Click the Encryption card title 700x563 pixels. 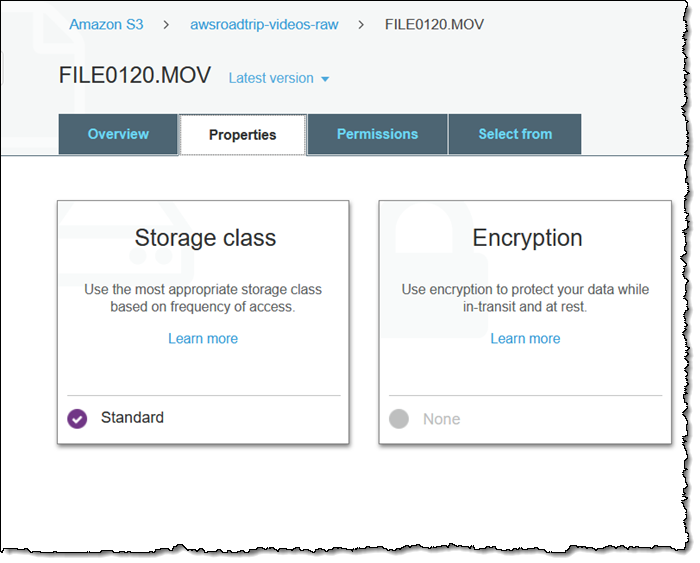[x=527, y=238]
